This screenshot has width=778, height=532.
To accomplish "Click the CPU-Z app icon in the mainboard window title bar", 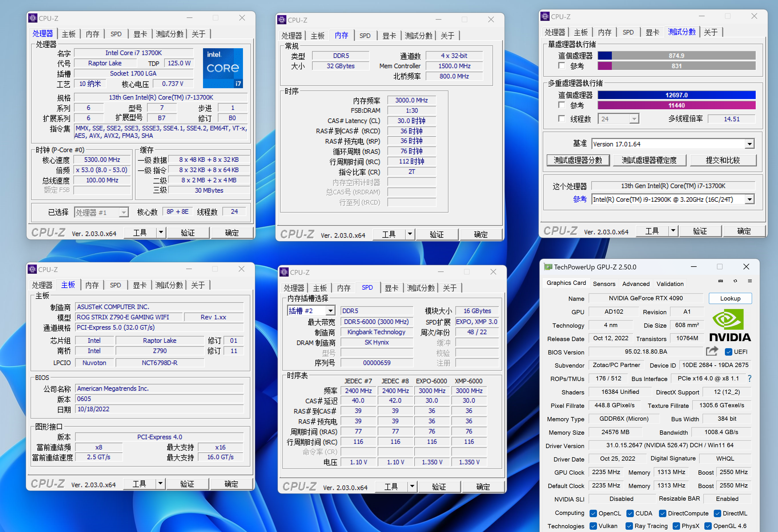I will (x=32, y=269).
